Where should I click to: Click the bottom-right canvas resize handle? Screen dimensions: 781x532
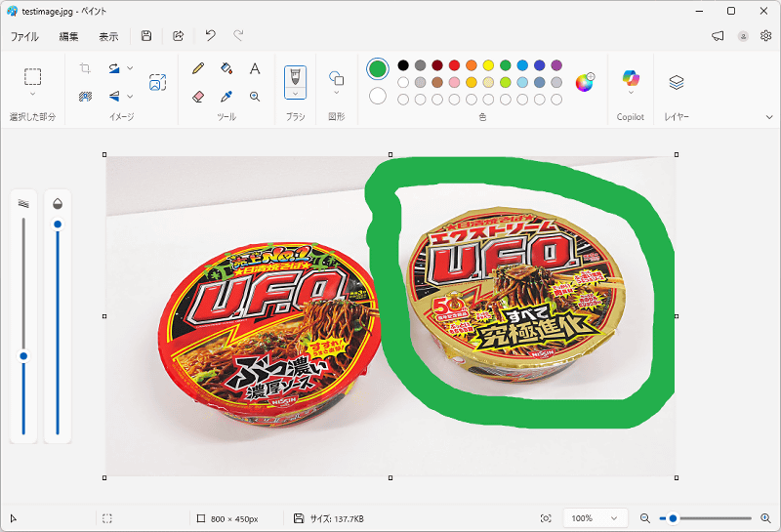(677, 477)
